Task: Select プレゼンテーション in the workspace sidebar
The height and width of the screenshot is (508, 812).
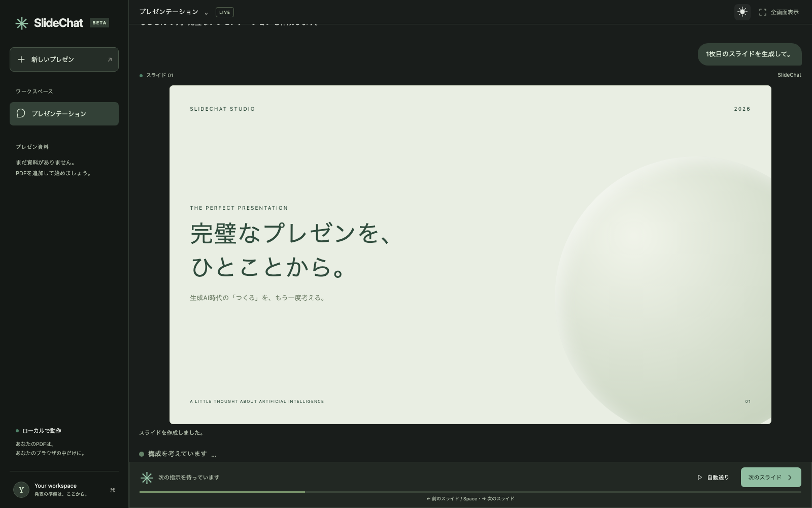Action: coord(64,114)
